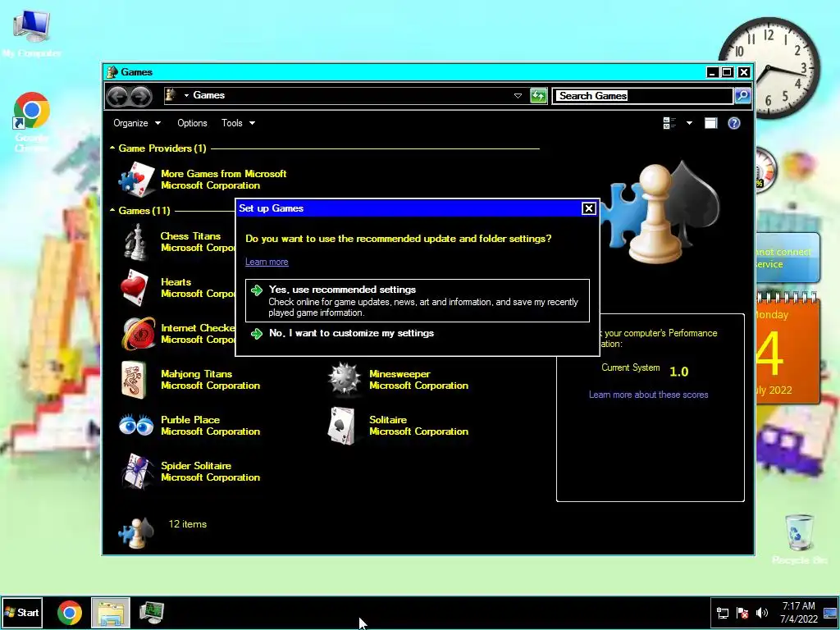Click the Show desktop tray button
The height and width of the screenshot is (630, 840).
point(830,613)
